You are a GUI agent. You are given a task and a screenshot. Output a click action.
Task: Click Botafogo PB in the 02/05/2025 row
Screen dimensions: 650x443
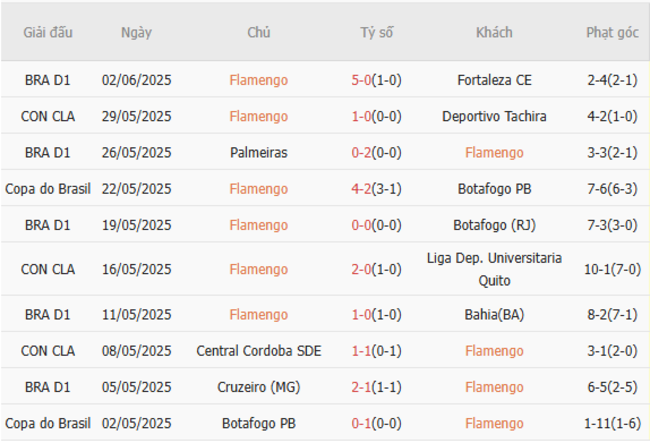point(258,423)
